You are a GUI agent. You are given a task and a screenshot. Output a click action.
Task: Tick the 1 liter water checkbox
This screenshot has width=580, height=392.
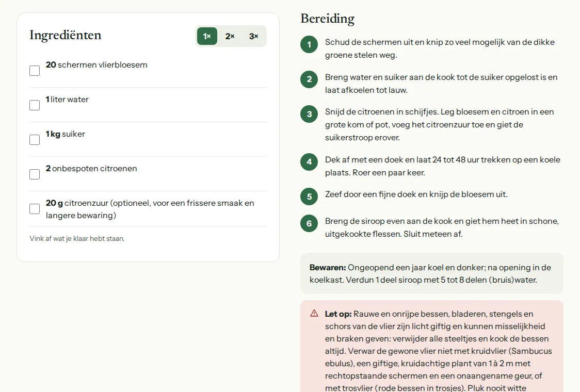(x=35, y=105)
